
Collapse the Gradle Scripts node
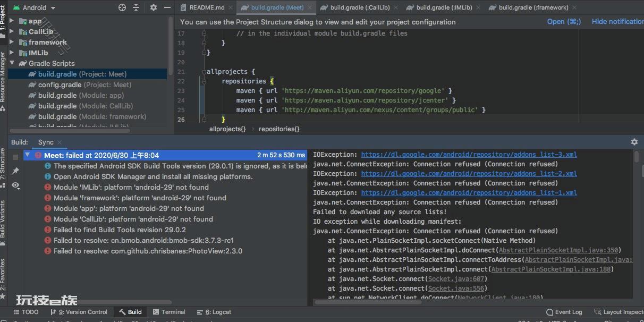click(x=12, y=63)
